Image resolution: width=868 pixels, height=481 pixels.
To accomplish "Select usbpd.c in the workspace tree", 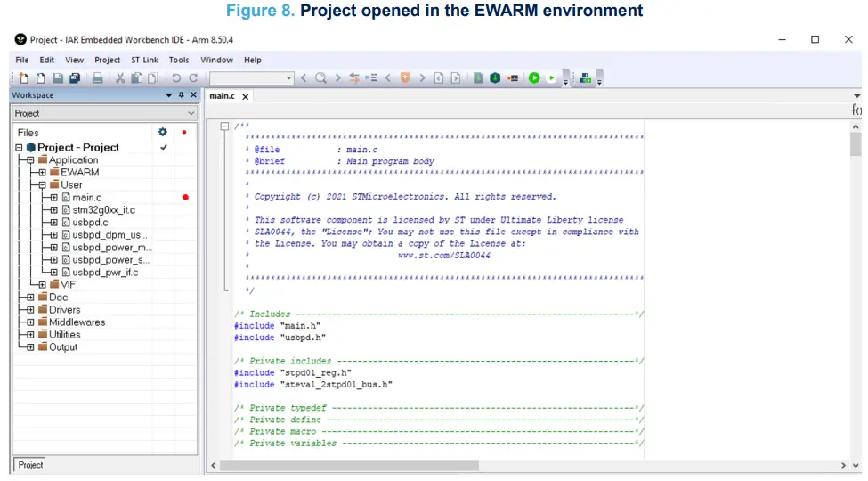I will pyautogui.click(x=90, y=222).
